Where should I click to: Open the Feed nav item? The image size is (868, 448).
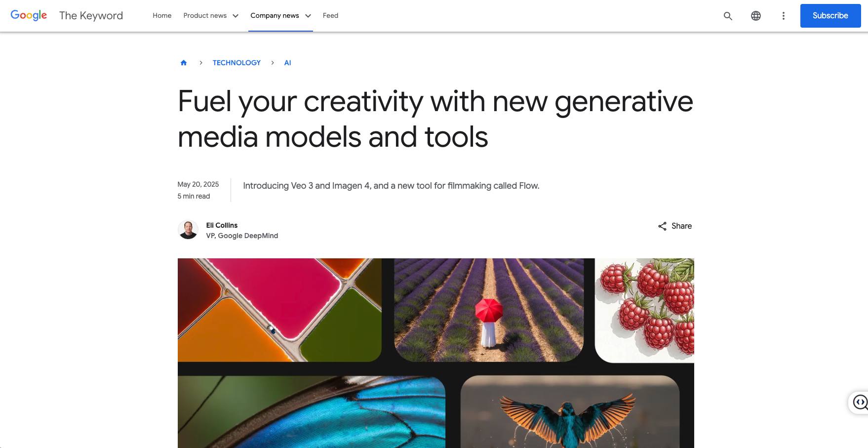tap(330, 16)
